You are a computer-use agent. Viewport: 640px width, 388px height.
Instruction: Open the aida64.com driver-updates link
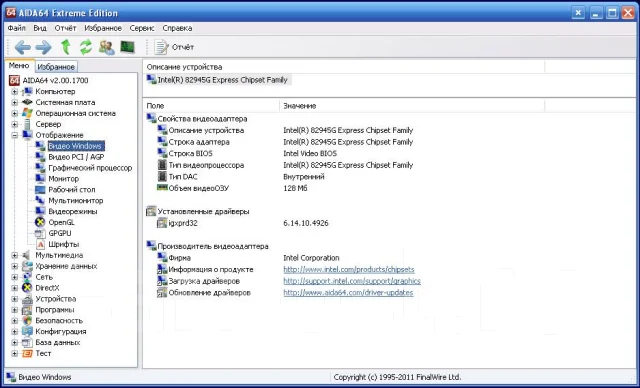click(x=348, y=293)
